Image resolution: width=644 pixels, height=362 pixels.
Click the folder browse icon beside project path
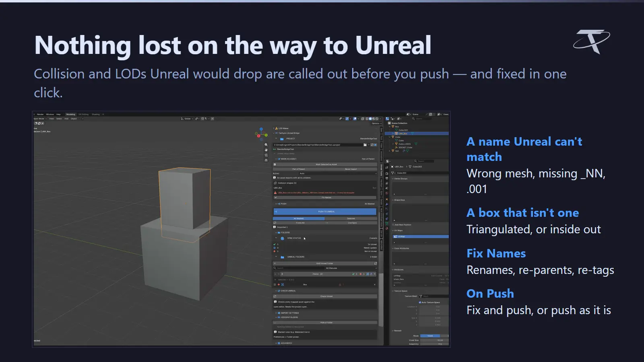click(x=365, y=145)
